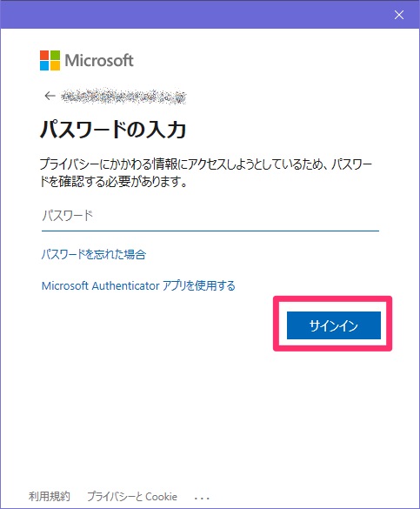Open the パスワードを忘れた場合 link
This screenshot has width=420, height=509.
[93, 254]
